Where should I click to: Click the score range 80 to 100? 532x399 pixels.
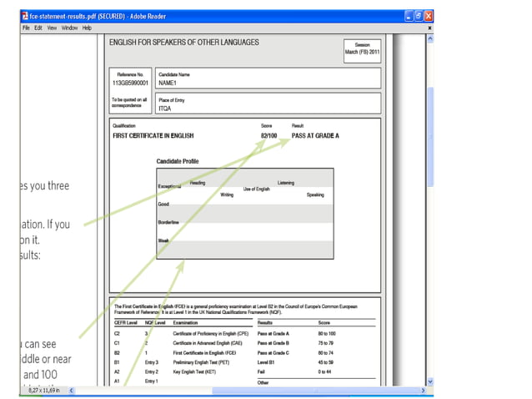pos(327,333)
